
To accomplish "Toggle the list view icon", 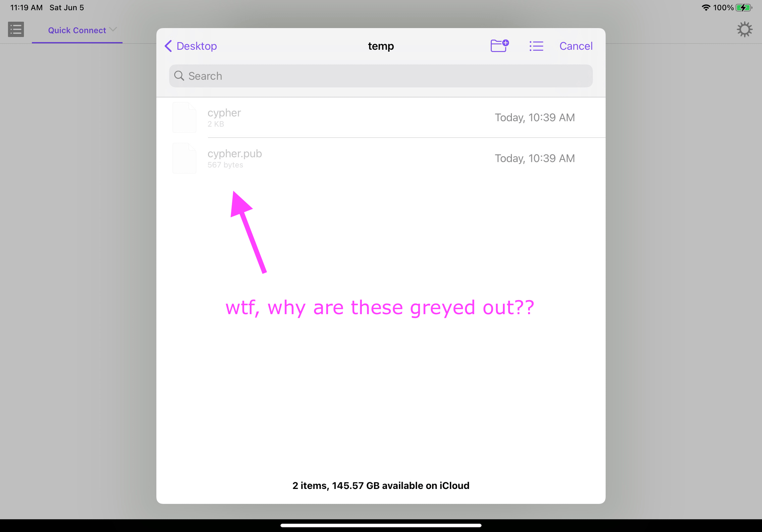I will pos(536,46).
